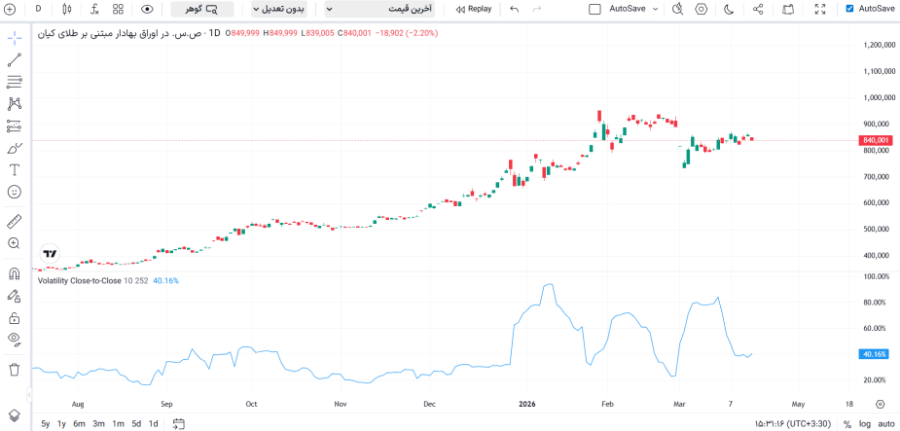Toggle the eye visibility icon in top toolbar
Viewport: 900px width, 431px height.
148,9
